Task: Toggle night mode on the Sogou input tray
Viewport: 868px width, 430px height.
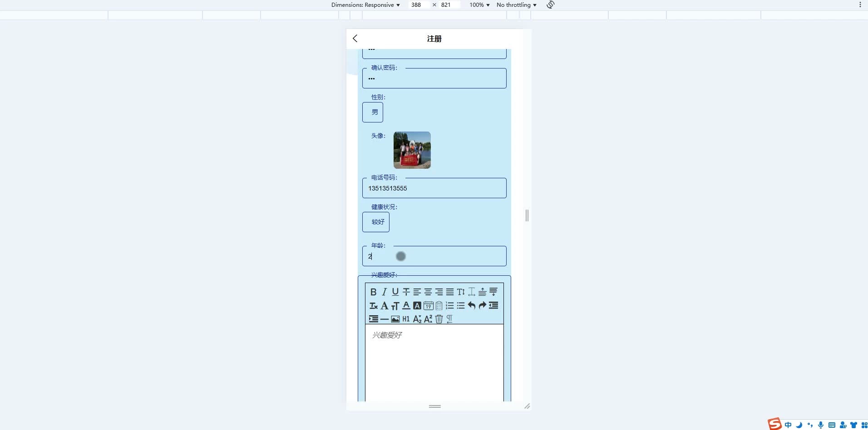Action: [x=799, y=425]
